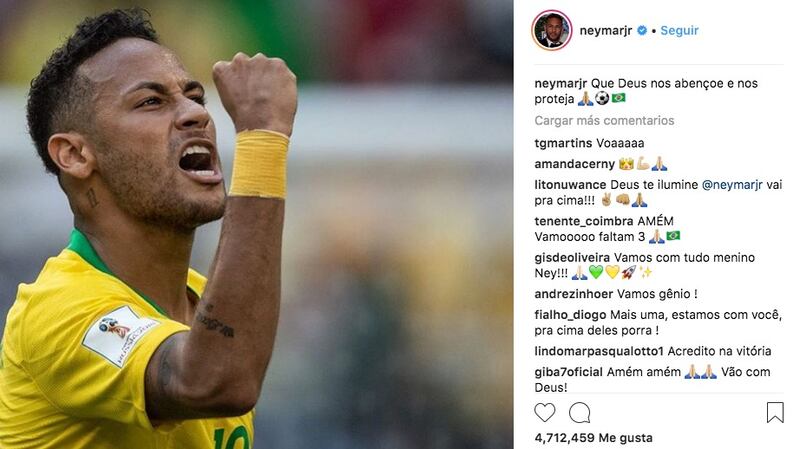This screenshot has height=449, width=800.
Task: Open the andrezinhoer commenter profile
Action: 573,294
